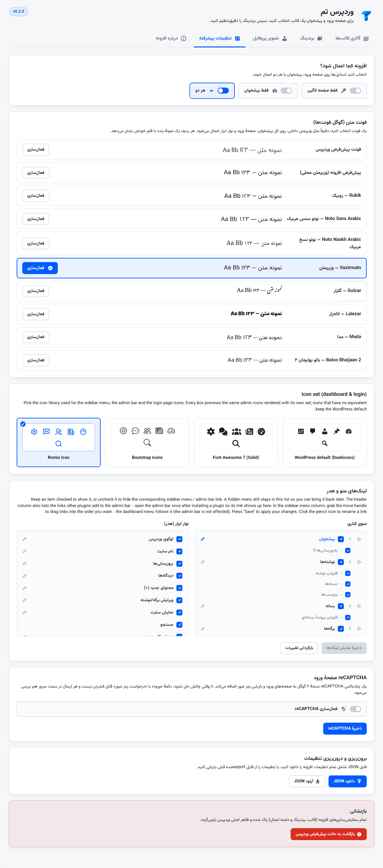Viewport: 383px width, 868px height.
Task: Click the ذخیرهٔ reCAPTCHA button
Action: tap(344, 729)
